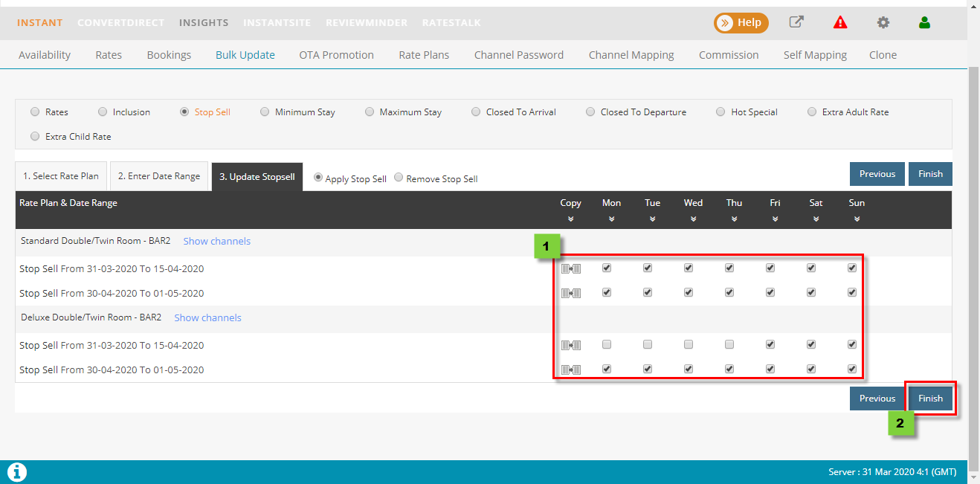This screenshot has height=484, width=980.
Task: Go to step 2 Enter Date Range
Action: click(159, 176)
